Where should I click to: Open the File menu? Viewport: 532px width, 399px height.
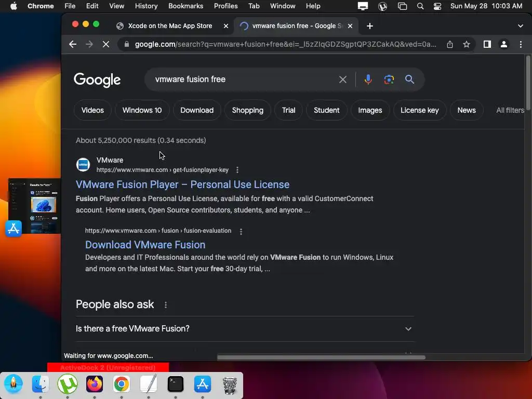click(x=70, y=6)
